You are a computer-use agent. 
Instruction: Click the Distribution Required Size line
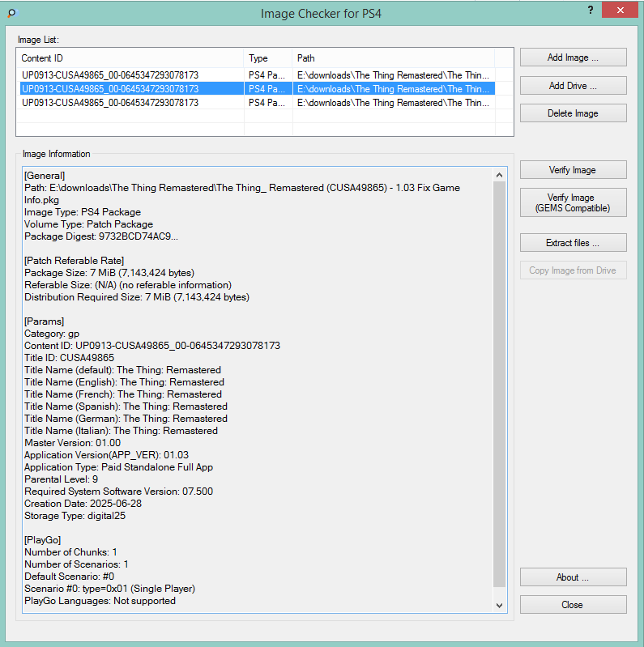tap(137, 297)
